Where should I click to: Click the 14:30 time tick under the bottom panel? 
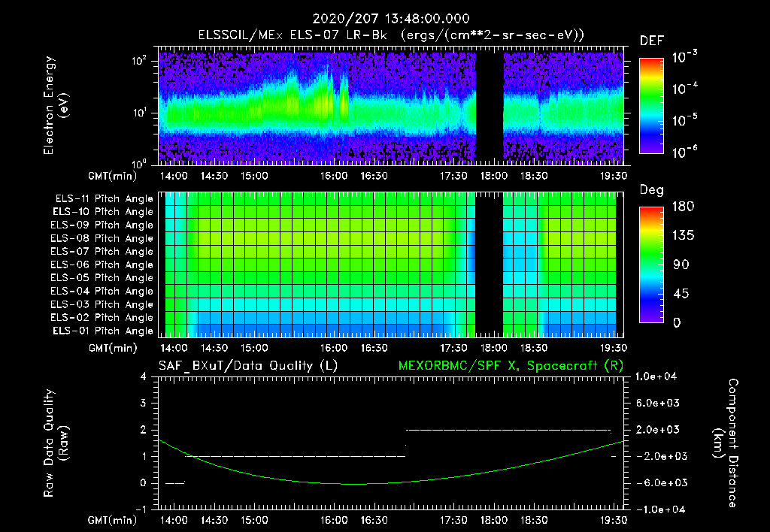[x=214, y=520]
